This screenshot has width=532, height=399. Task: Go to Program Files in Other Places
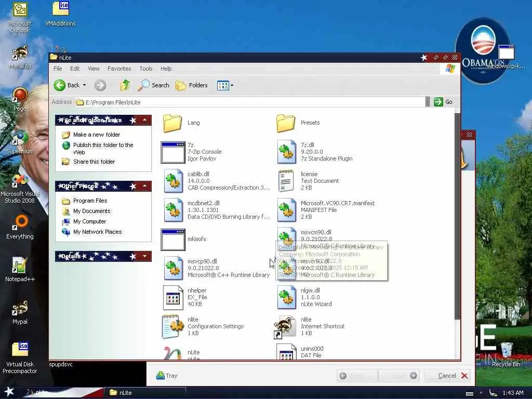pos(90,201)
